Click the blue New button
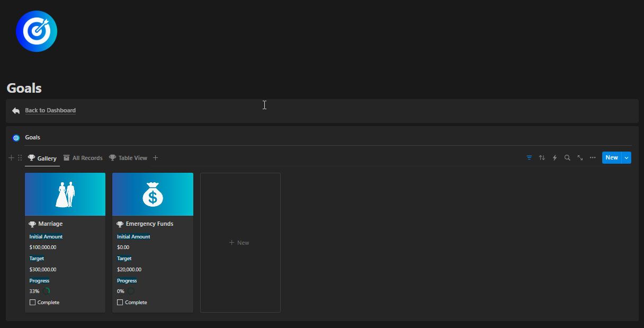This screenshot has height=328, width=644. coord(612,158)
